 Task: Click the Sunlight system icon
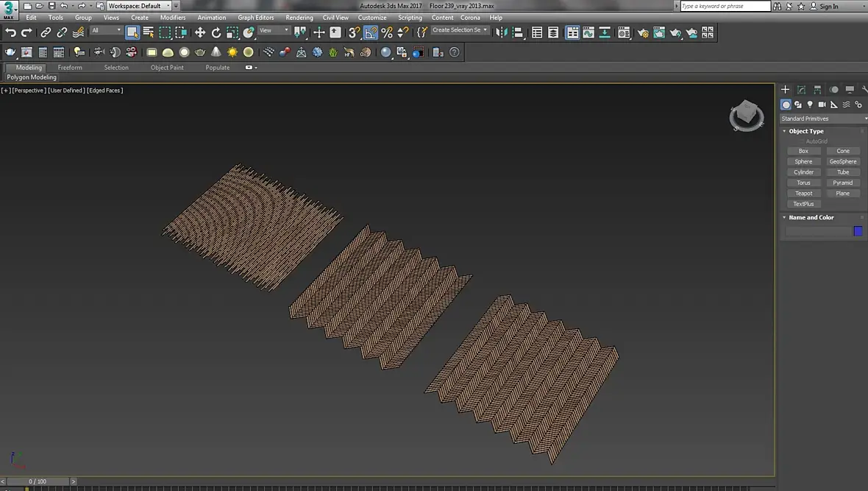pyautogui.click(x=232, y=52)
